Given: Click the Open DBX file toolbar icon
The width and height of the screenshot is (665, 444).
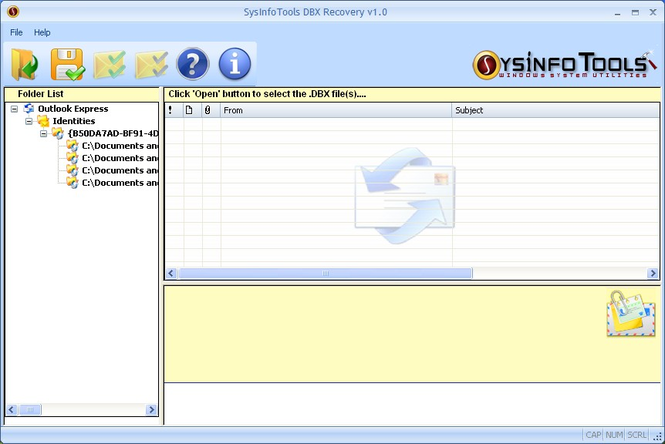Looking at the screenshot, I should [x=24, y=64].
